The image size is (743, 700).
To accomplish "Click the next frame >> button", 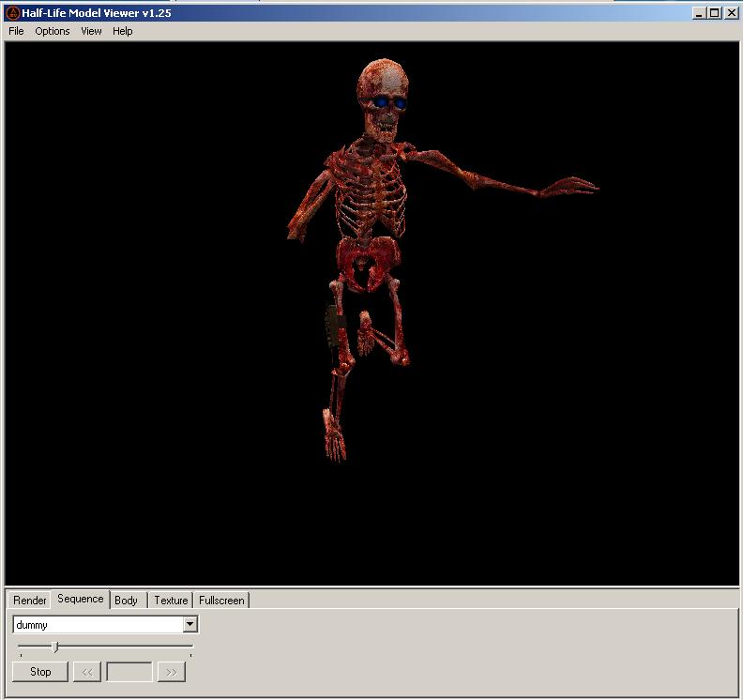I will [x=172, y=672].
